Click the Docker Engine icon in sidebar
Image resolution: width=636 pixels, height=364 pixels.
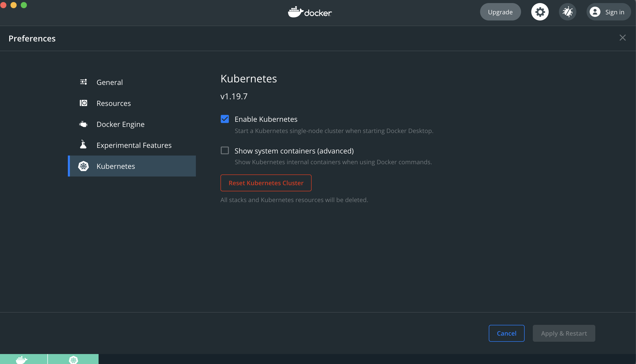(x=83, y=124)
